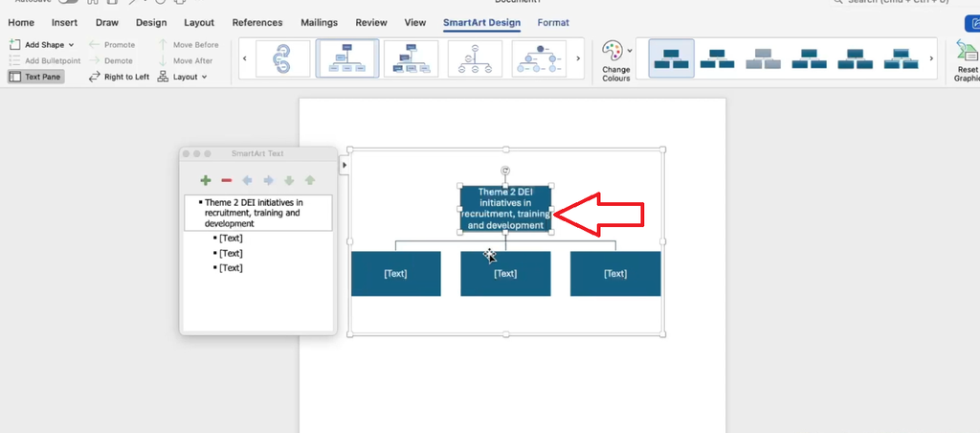This screenshot has width=980, height=433.
Task: Click the green plus in SmartArt Text pane
Action: pos(206,180)
